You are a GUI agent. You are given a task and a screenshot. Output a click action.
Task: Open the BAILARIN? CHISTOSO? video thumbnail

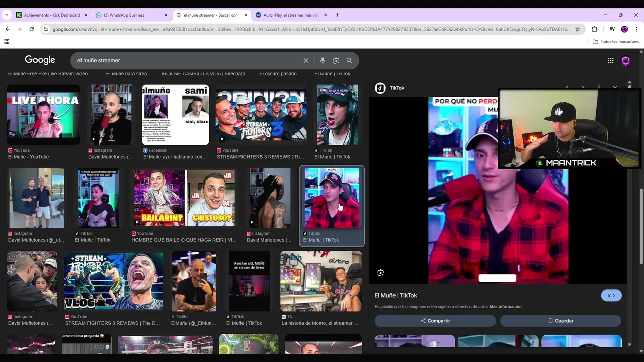(x=184, y=198)
